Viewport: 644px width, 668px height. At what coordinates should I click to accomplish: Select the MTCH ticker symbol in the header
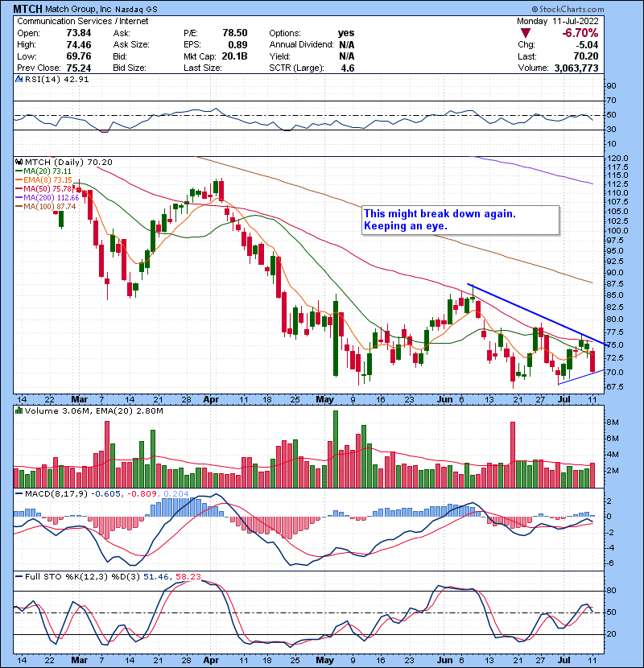pos(27,9)
